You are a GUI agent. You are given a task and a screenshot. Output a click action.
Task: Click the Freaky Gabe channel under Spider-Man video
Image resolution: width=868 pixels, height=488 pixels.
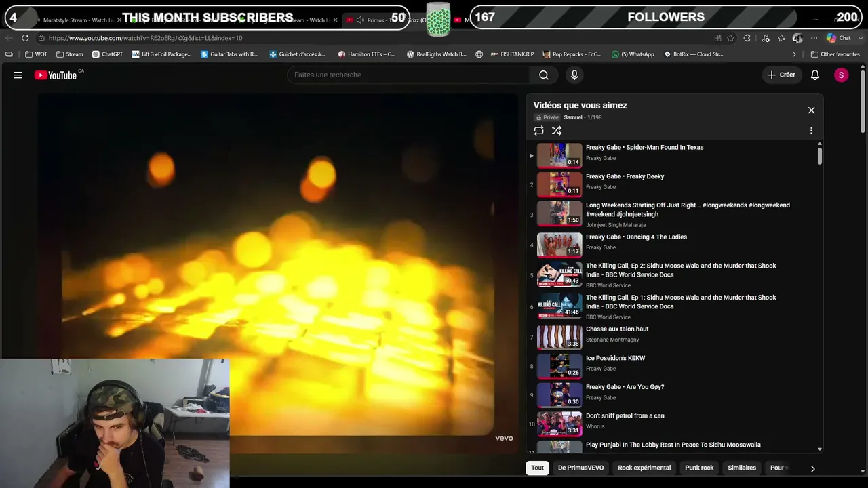(601, 159)
